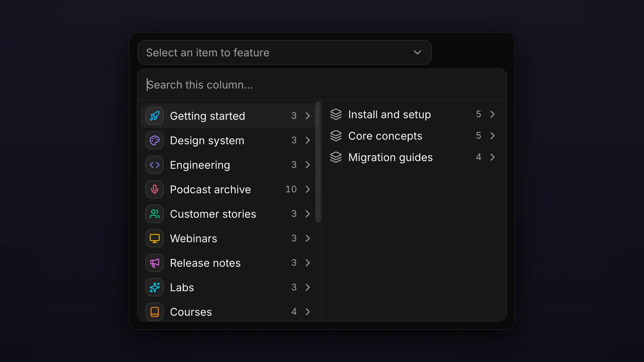Expand Design system via its chevron arrow
This screenshot has height=362, width=644.
(x=308, y=140)
